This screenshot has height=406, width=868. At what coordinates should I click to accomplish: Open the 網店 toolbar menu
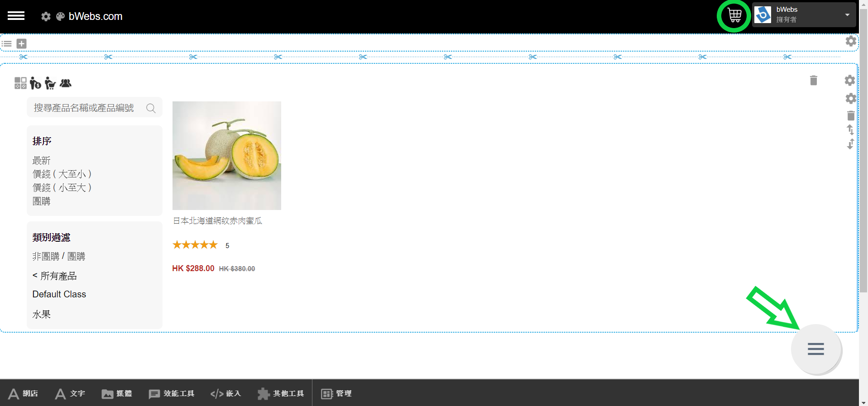click(x=24, y=394)
